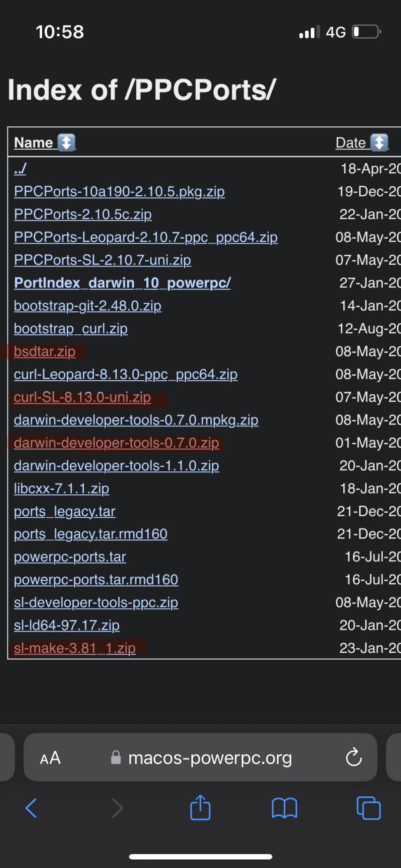The height and width of the screenshot is (868, 401).
Task: Tap the 10:58 clock in status bar
Action: pos(60,32)
